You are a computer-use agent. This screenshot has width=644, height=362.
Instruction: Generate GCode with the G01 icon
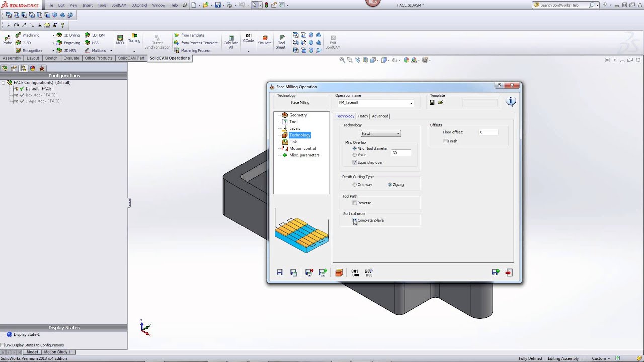click(x=355, y=273)
